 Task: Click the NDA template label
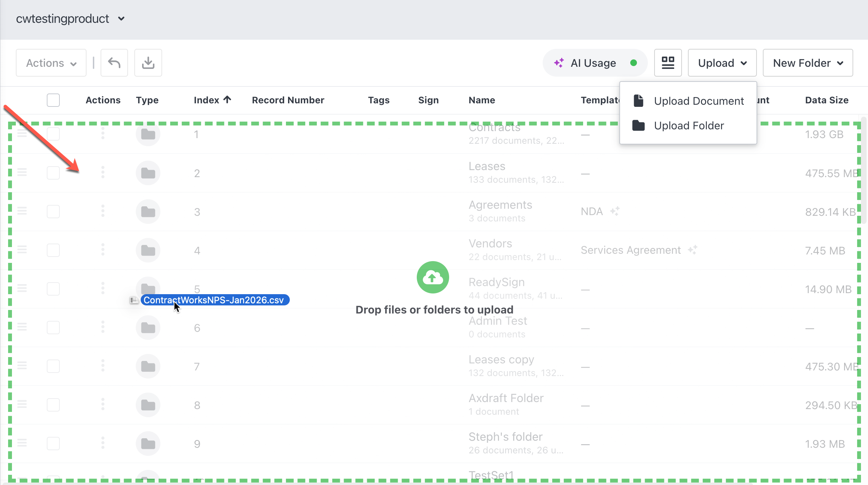[x=592, y=211]
